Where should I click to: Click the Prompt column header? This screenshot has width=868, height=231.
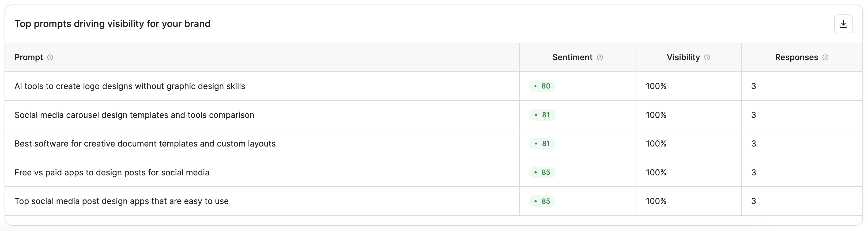29,57
